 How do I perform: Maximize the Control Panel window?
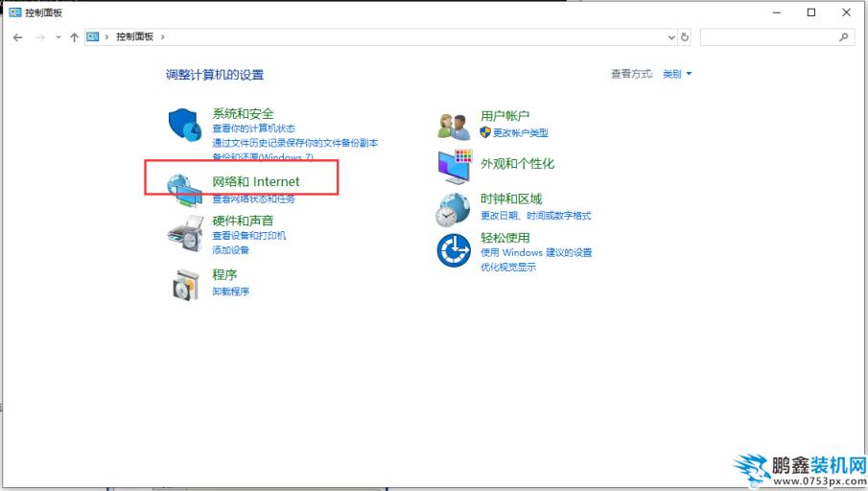point(811,12)
